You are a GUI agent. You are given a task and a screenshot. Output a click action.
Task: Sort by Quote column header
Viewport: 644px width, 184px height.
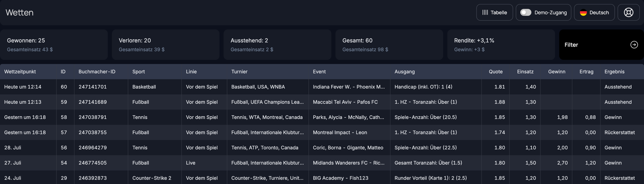[495, 72]
